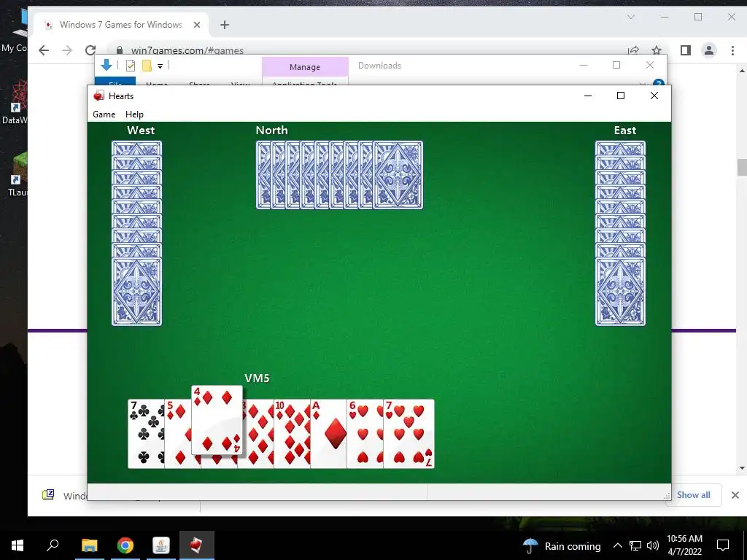Viewport: 747px width, 560px height.
Task: Open the Java app on taskbar
Action: (x=161, y=545)
